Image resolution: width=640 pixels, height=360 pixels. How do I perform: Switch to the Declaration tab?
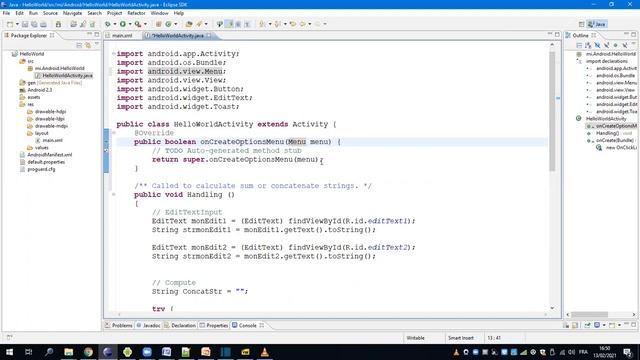tap(180, 325)
